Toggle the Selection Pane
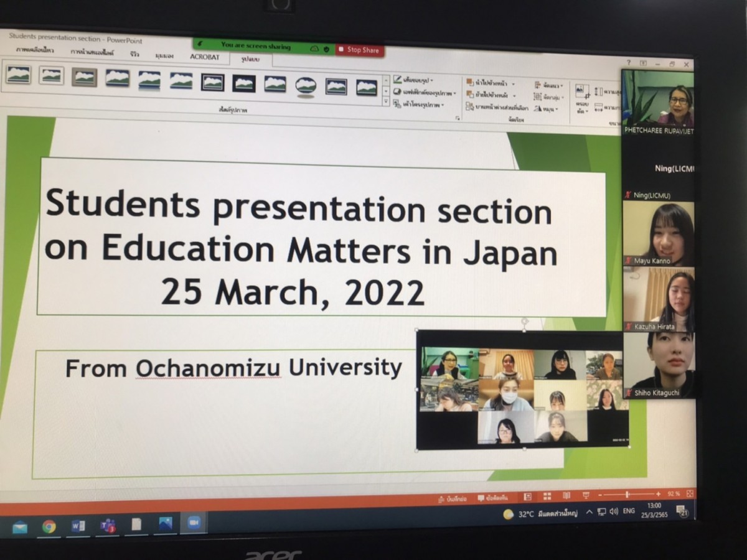The width and height of the screenshot is (747, 560). tap(497, 108)
